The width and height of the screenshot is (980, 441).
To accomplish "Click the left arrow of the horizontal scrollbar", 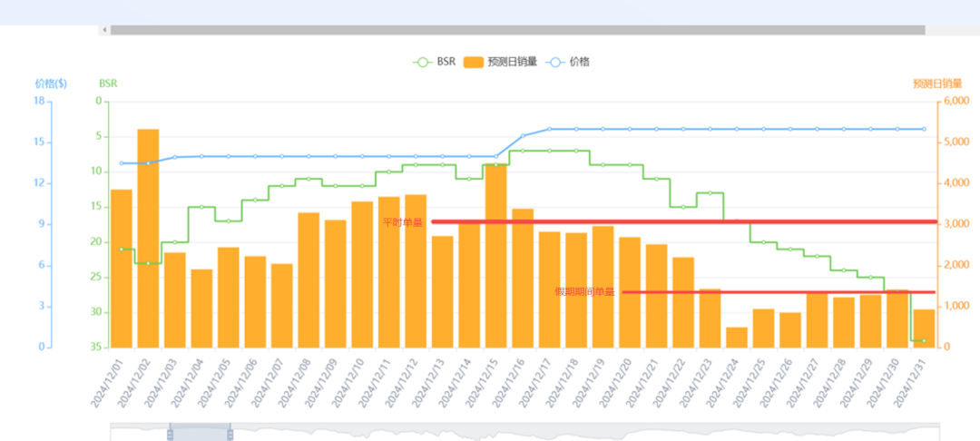I will click(x=104, y=30).
